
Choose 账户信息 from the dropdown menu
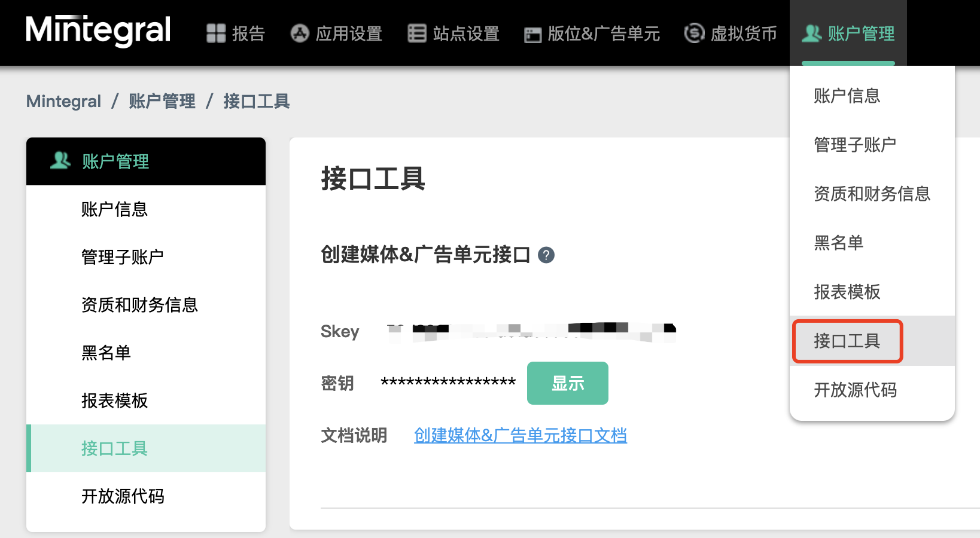click(847, 96)
